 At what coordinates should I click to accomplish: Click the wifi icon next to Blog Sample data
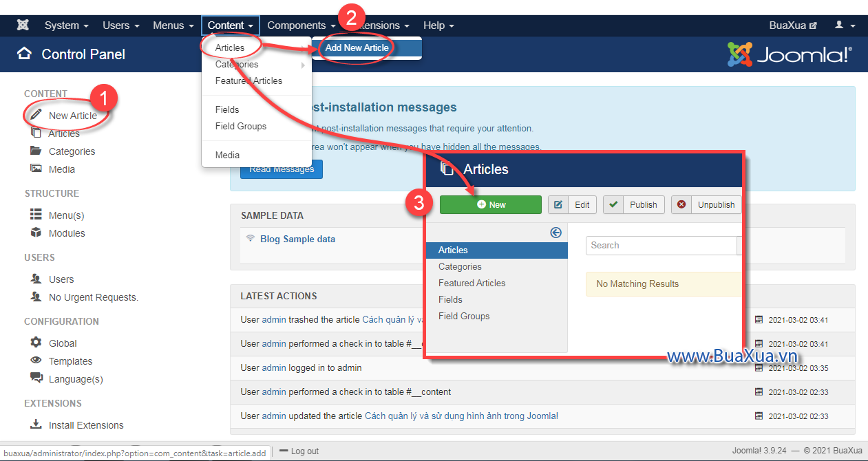pyautogui.click(x=250, y=238)
